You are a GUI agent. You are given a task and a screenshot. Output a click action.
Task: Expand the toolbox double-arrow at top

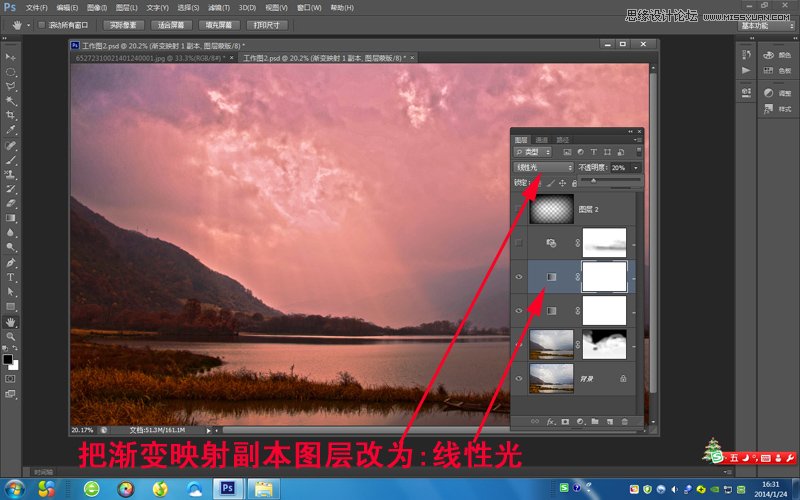tap(5, 39)
